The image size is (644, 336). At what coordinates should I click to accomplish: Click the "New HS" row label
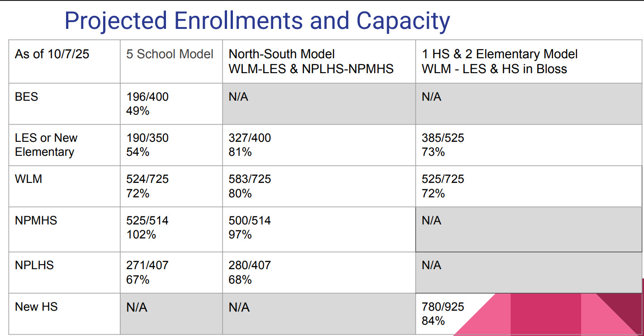coord(36,307)
